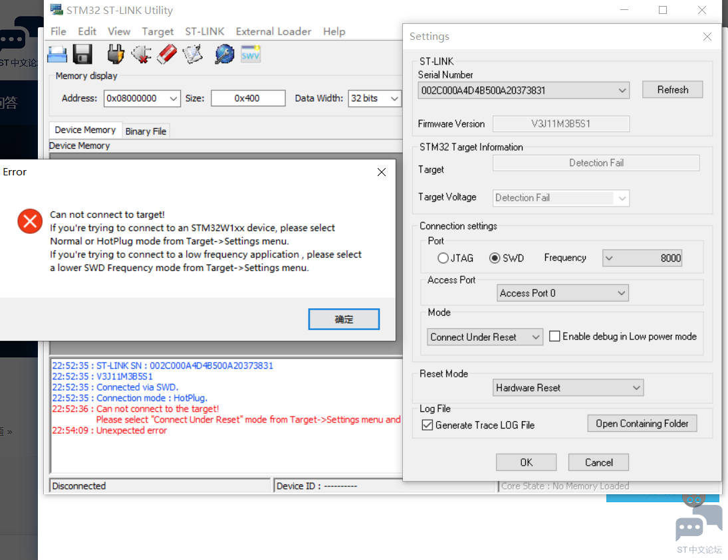Screen dimensions: 728x560
Task: Click the Open file toolbar icon
Action: click(57, 54)
